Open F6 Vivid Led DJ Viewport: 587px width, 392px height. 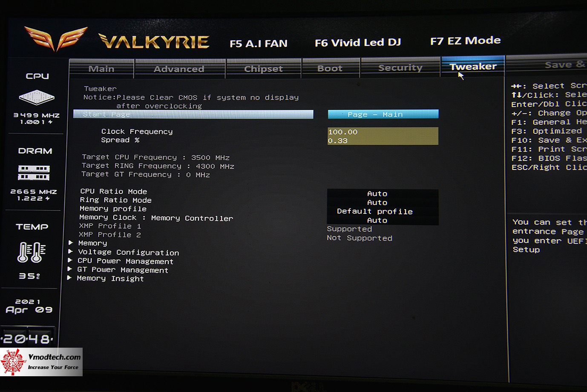[358, 43]
